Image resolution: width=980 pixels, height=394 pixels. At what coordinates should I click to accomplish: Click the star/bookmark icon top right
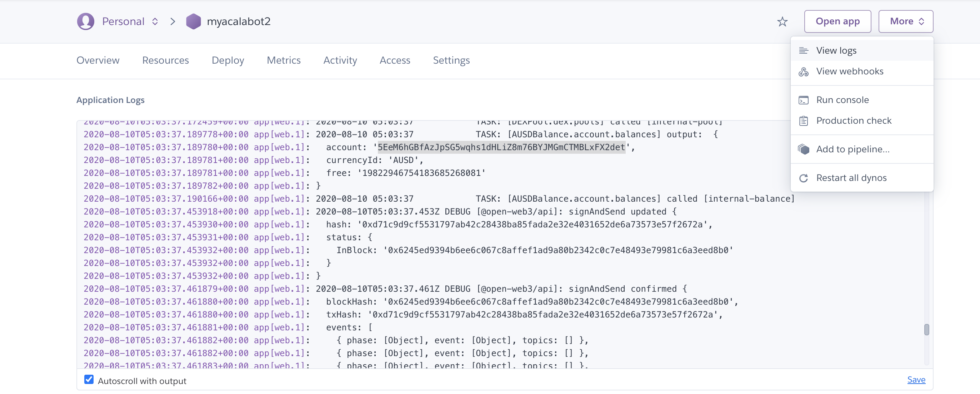point(782,21)
